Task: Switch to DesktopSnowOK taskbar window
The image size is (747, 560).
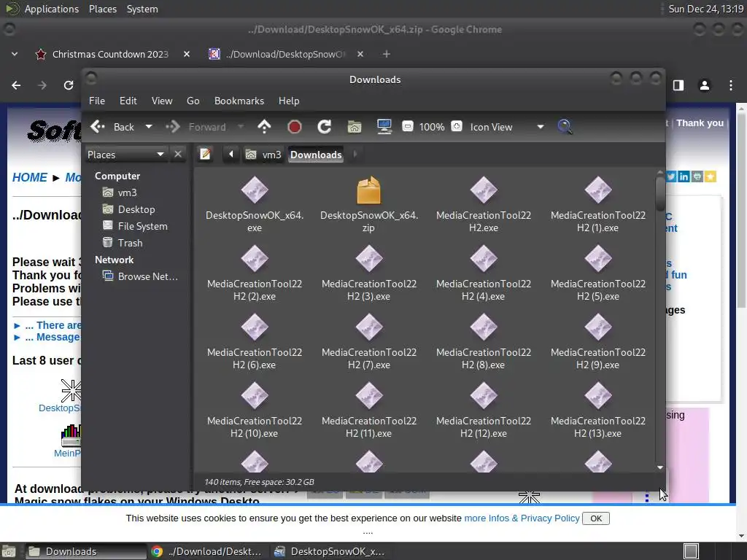Action: click(x=330, y=551)
